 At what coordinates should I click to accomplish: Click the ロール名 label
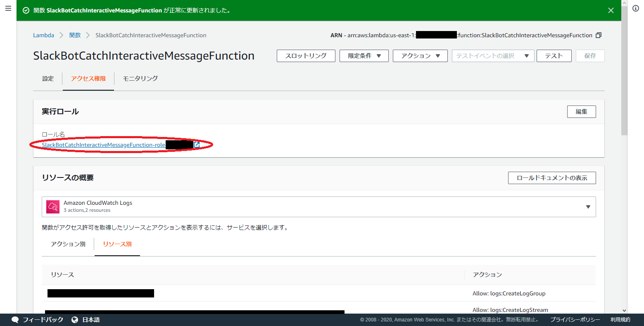pyautogui.click(x=53, y=134)
